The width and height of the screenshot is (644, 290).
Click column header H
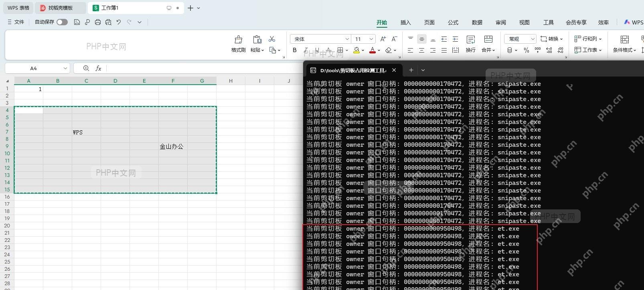point(231,81)
